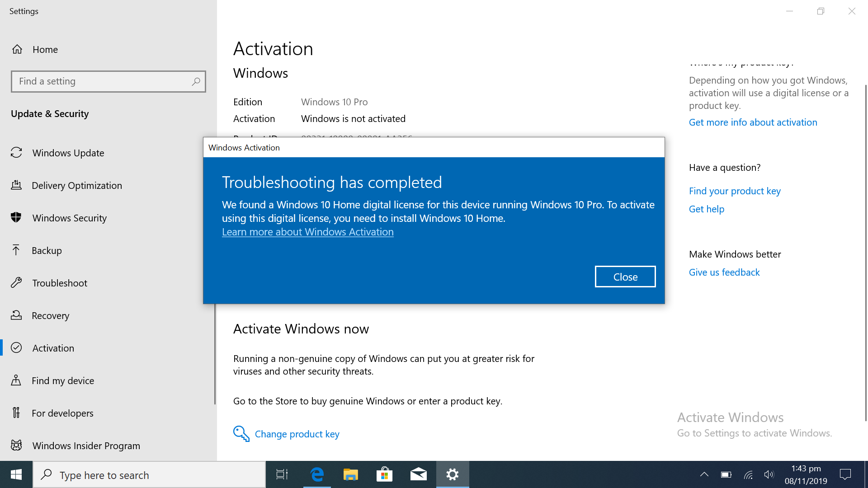Show hidden system tray icons
Image resolution: width=868 pixels, height=488 pixels.
click(x=704, y=474)
